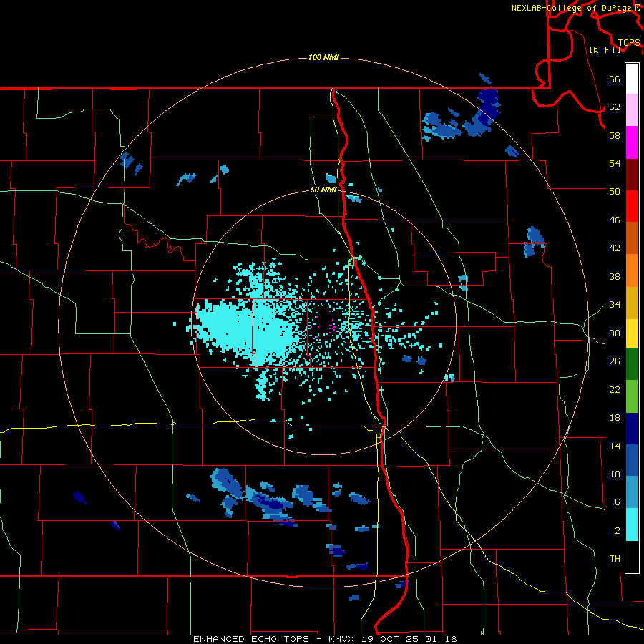Click the legend value '2'

tap(618, 531)
